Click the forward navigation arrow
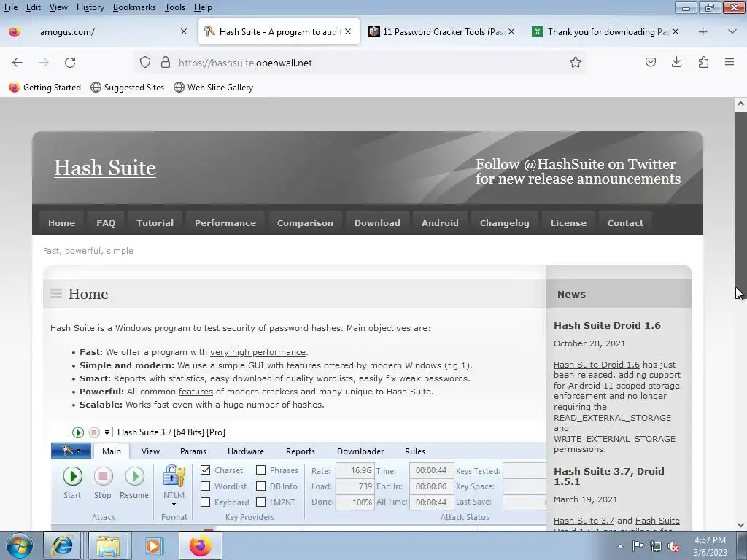747x560 pixels. [44, 63]
